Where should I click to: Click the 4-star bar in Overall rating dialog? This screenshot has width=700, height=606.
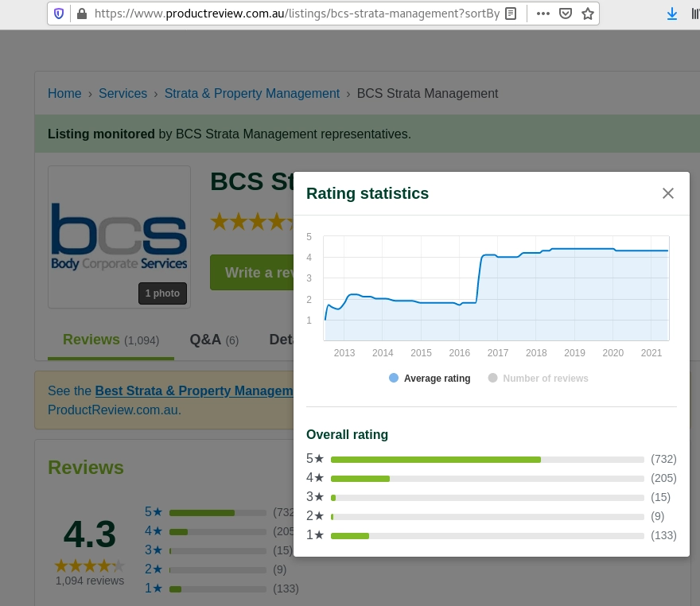487,479
